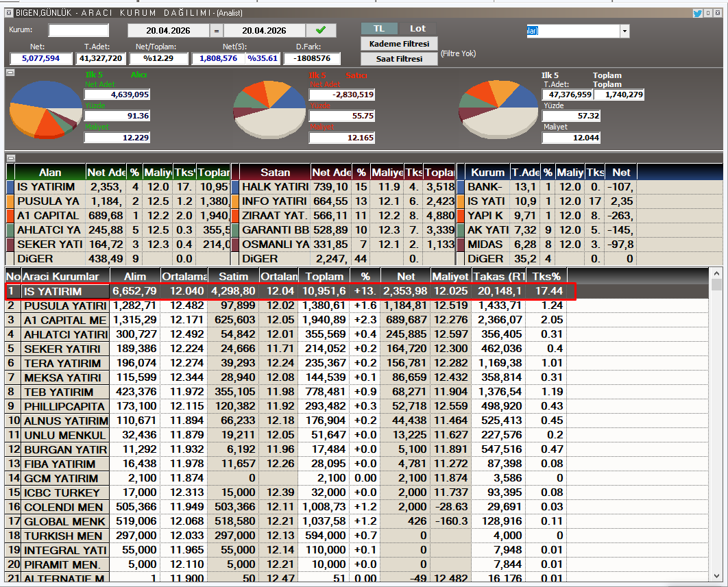
Task: Click the end date field next to checkmark
Action: [x=264, y=31]
